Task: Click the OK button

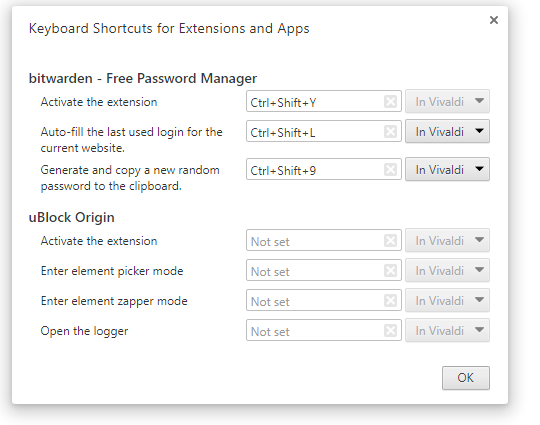Action: point(466,378)
